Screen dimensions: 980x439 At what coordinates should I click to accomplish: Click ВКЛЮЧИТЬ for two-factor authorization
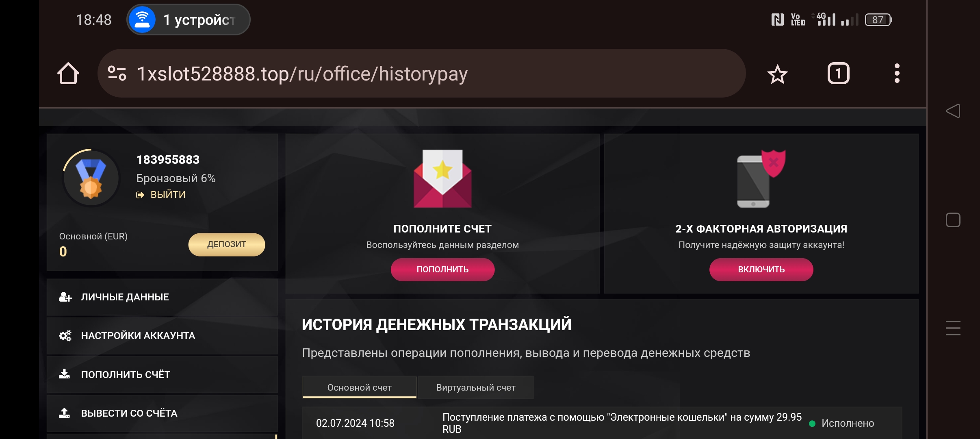point(761,269)
